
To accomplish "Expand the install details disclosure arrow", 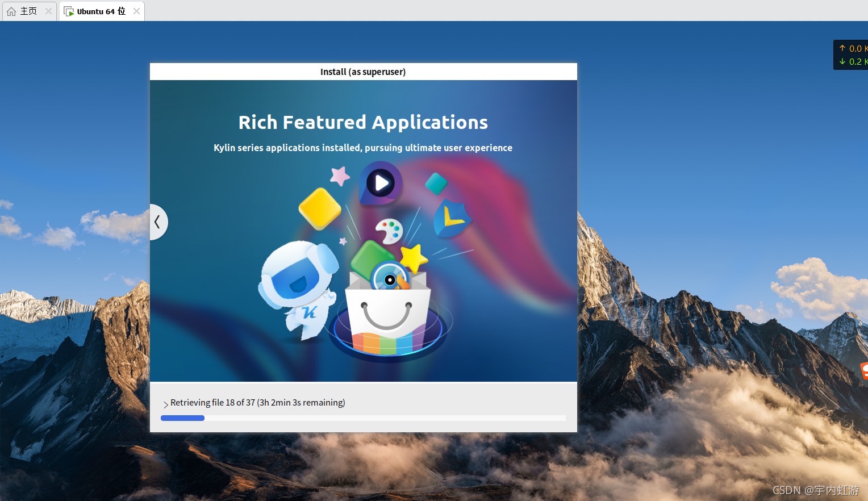I will point(165,404).
